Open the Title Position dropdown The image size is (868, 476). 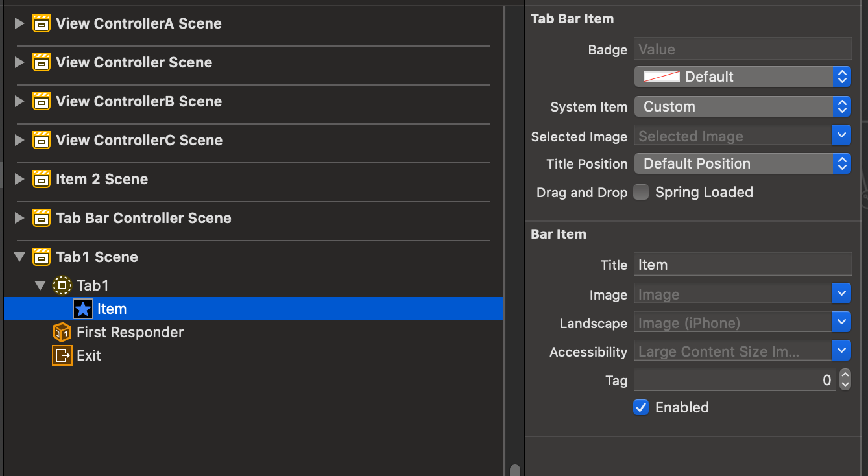click(742, 164)
